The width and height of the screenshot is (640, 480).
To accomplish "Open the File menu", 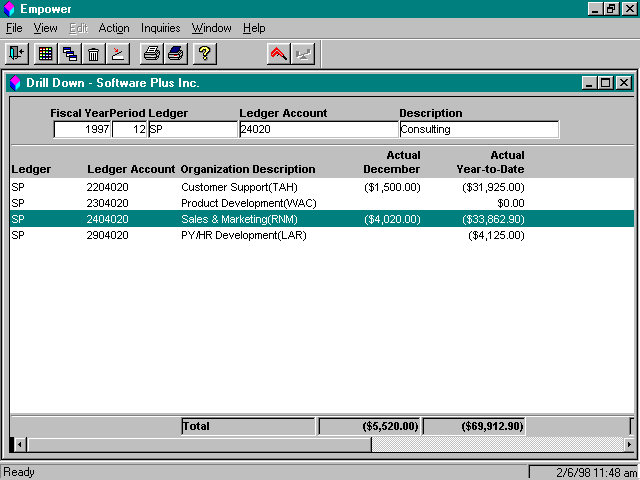I will (x=14, y=28).
